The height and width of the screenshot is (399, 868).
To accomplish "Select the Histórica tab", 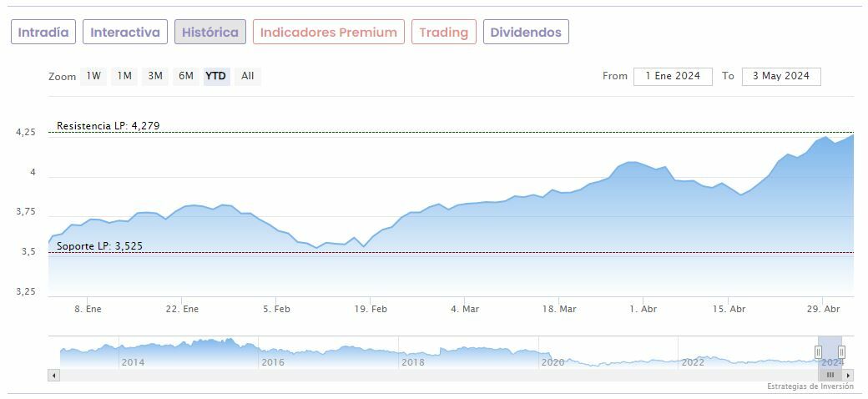I will [210, 33].
